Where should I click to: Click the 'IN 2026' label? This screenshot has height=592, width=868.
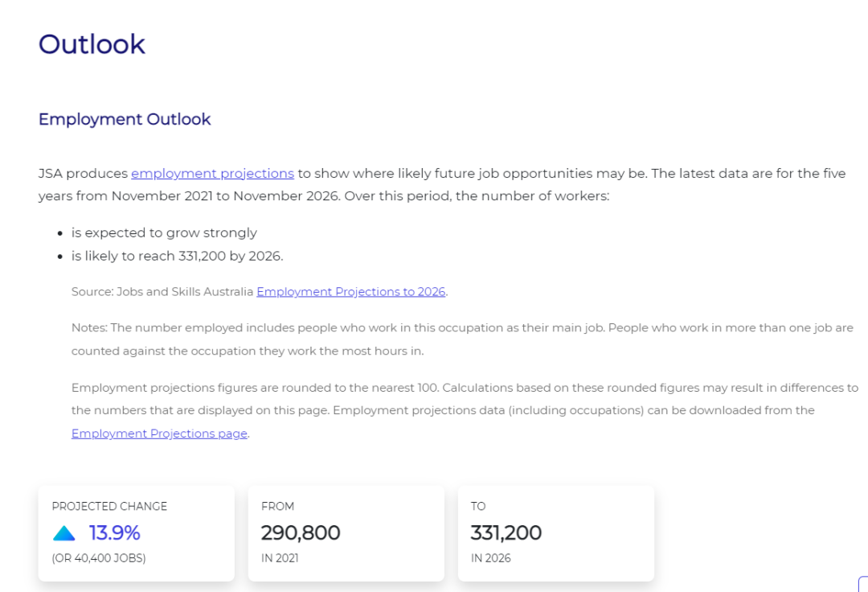pos(490,558)
